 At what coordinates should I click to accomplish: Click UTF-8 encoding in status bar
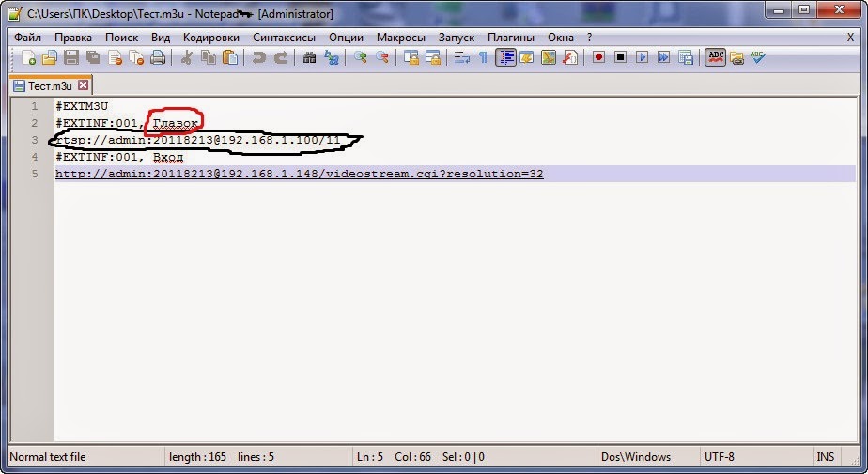(719, 457)
